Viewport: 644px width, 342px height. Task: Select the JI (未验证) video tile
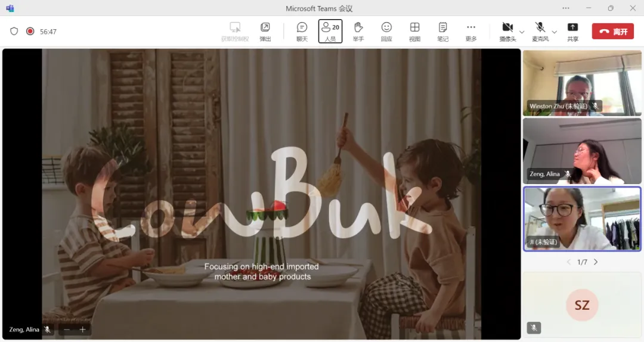(x=581, y=219)
